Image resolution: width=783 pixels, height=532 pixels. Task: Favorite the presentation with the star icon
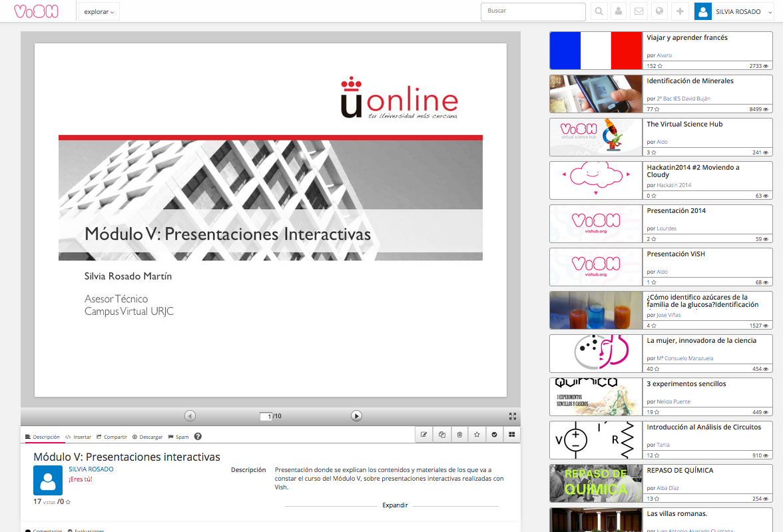click(477, 435)
